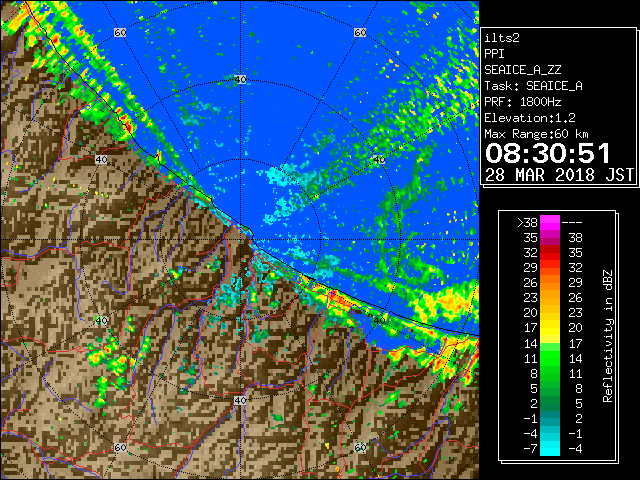Image resolution: width=640 pixels, height=480 pixels.
Task: Click the 'SEAICE_A_ZZ' product name
Action: point(523,70)
